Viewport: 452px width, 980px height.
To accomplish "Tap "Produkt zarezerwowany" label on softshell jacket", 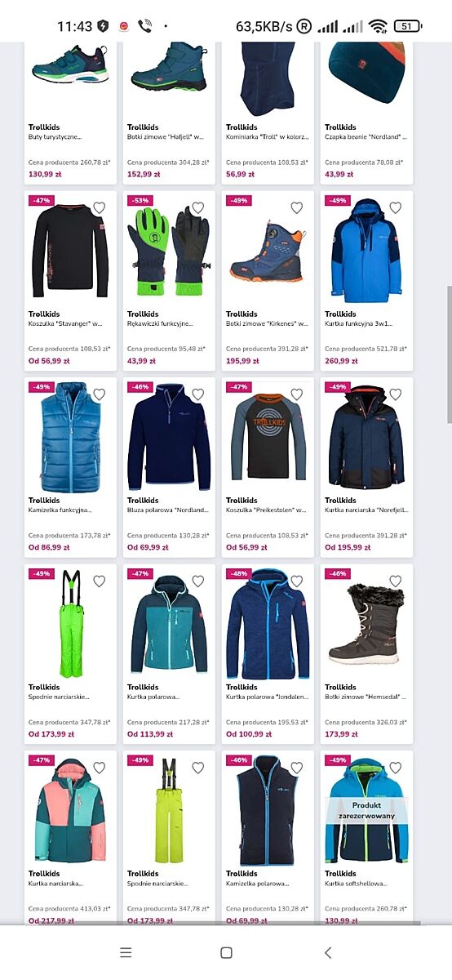I will [x=366, y=810].
